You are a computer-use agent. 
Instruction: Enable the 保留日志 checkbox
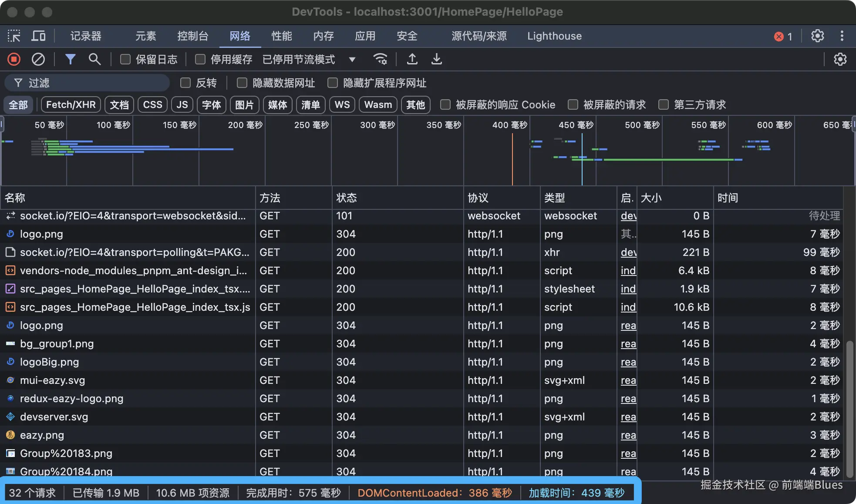point(125,59)
